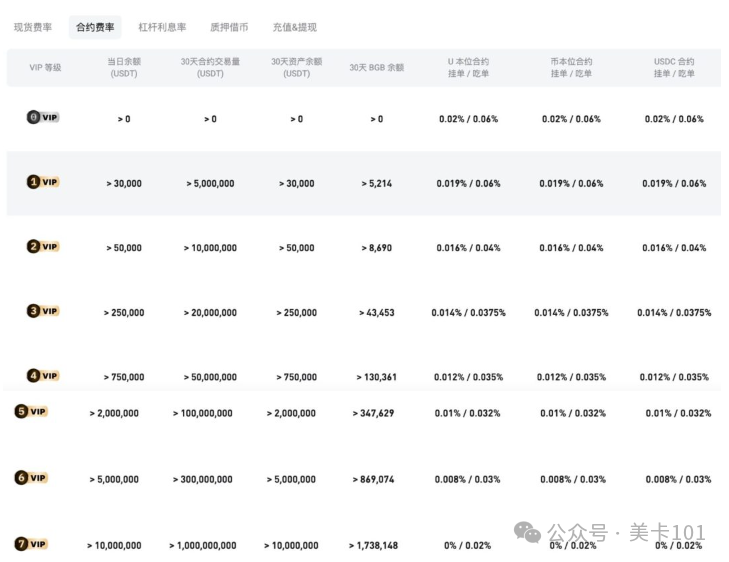
Task: Click the > 1,738,148 BGB balance cell
Action: tap(373, 546)
